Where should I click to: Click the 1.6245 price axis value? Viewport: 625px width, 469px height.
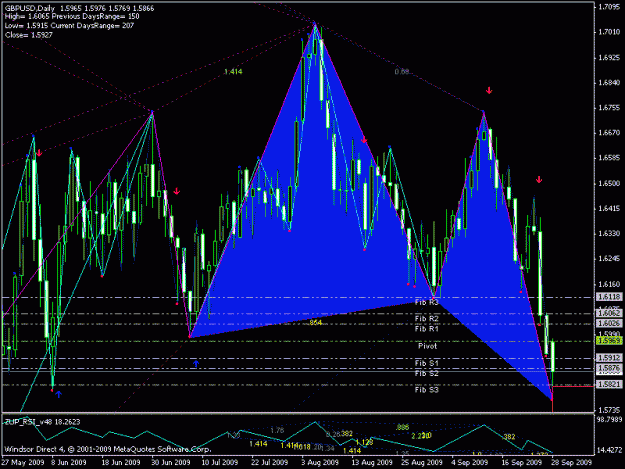(609, 259)
